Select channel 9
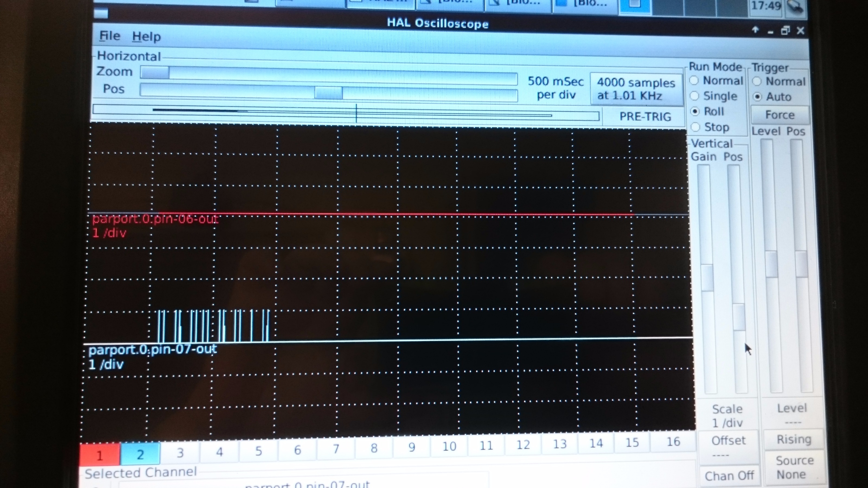This screenshot has width=868, height=488. tap(411, 447)
